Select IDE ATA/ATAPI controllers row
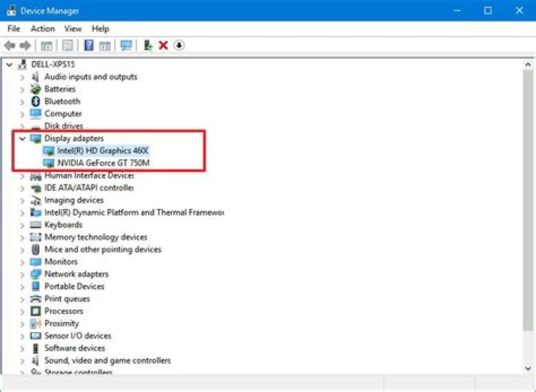Viewport: 536px width, 392px height. 89,187
